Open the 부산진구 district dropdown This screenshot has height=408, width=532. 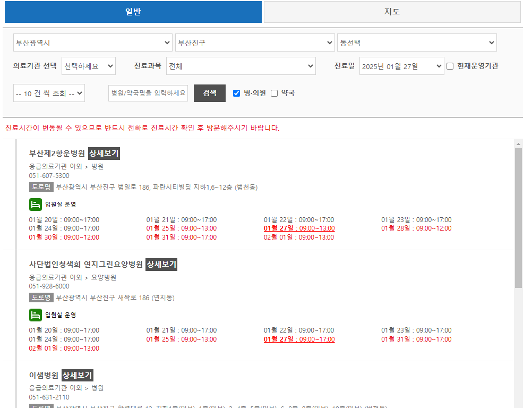click(x=255, y=43)
